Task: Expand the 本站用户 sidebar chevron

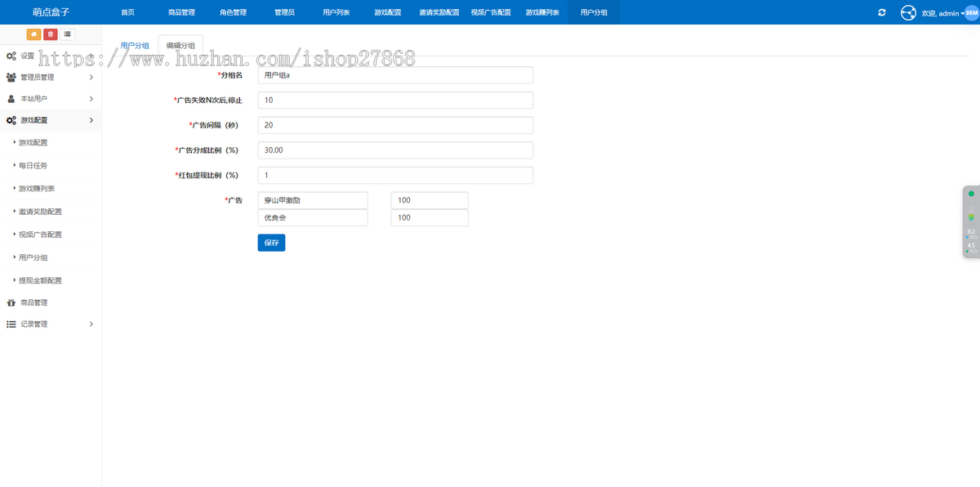Action: pyautogui.click(x=91, y=99)
